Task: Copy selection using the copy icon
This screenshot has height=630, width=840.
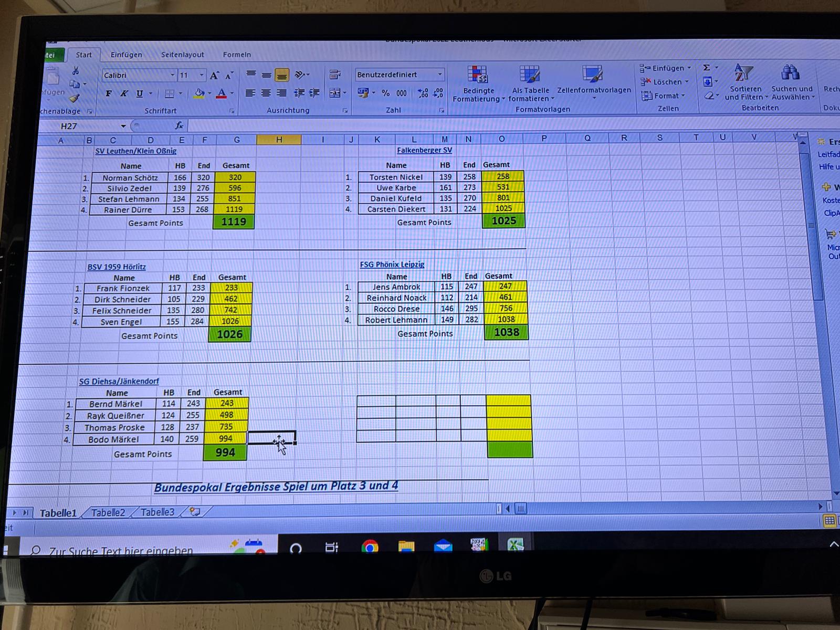Action: (75, 84)
